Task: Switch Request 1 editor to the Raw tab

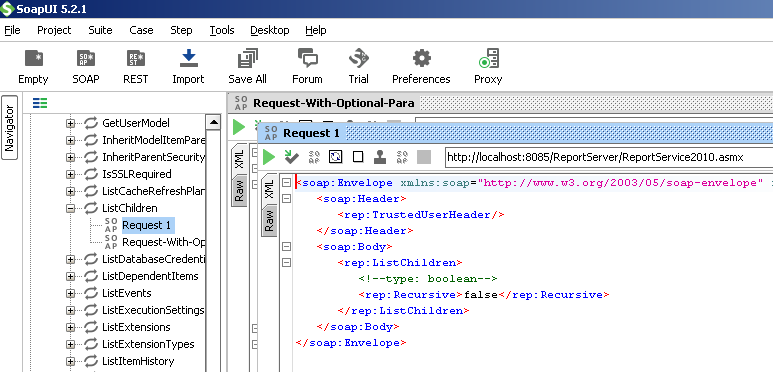Action: (x=269, y=220)
